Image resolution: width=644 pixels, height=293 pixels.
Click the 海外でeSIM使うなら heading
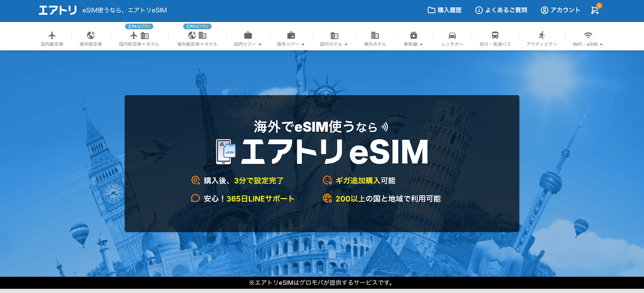point(316,127)
